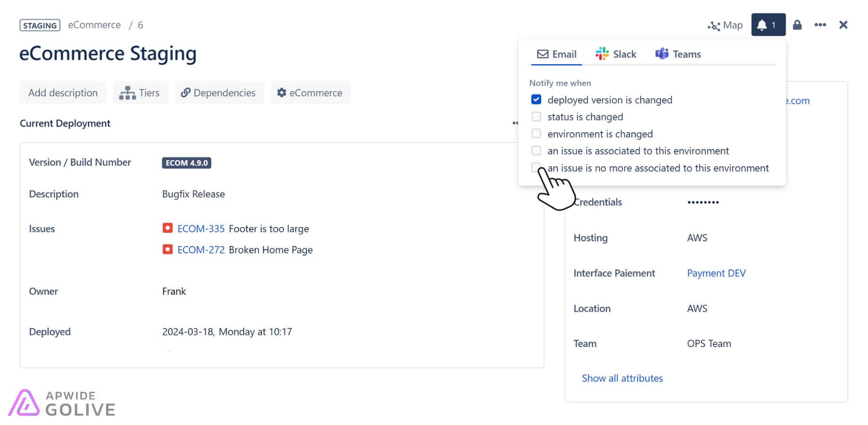Open the more options menu in the header
The height and width of the screenshot is (425, 868).
tap(820, 25)
